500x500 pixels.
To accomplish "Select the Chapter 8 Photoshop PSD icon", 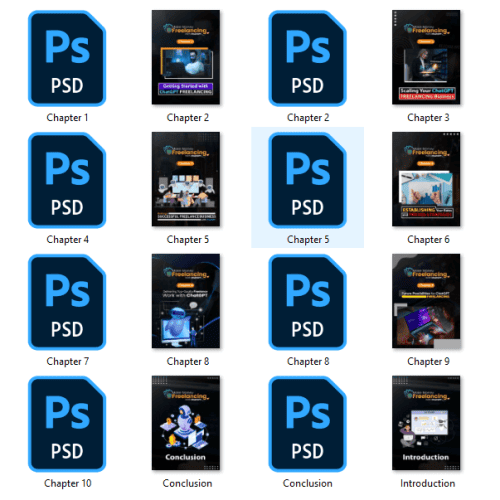I will point(307,302).
